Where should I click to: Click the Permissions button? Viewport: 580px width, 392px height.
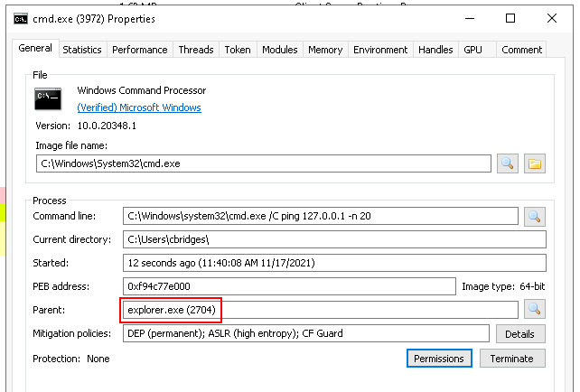[x=439, y=359]
